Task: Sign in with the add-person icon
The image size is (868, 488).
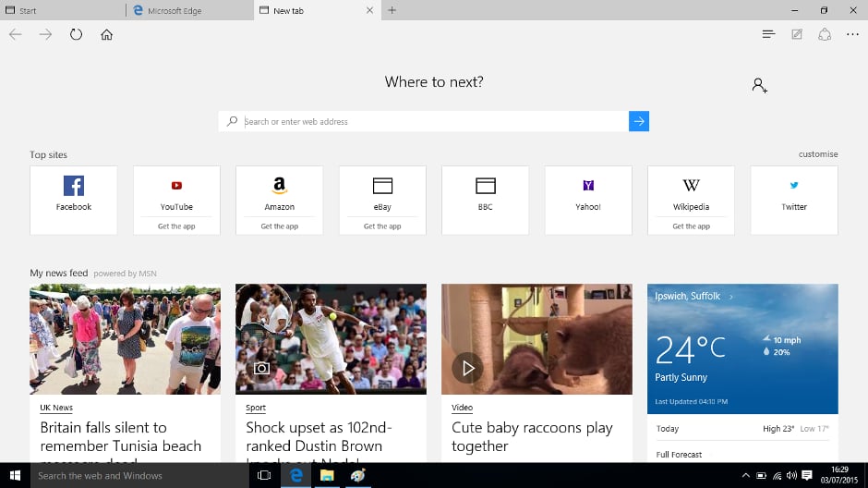Action: 759,85
